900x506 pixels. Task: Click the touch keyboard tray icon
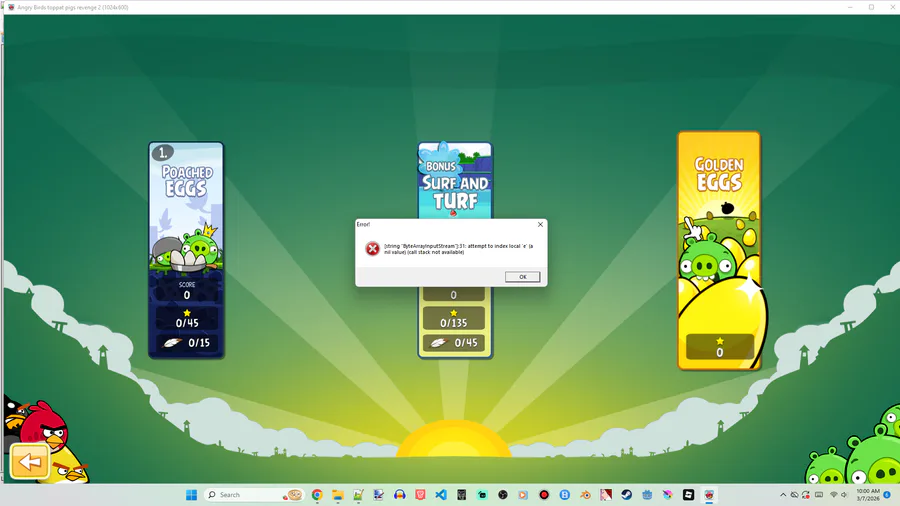819,495
